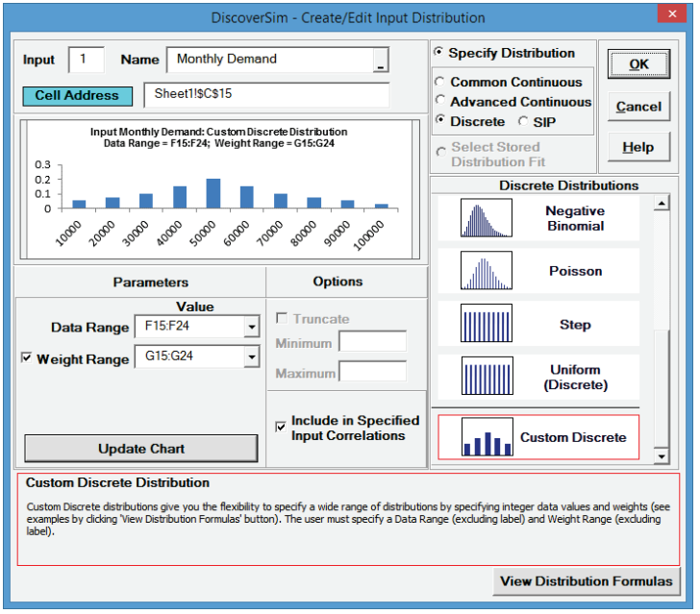Screen dimensions: 700x614
Task: Choose the Poisson distribution thumbnail
Action: 487,270
